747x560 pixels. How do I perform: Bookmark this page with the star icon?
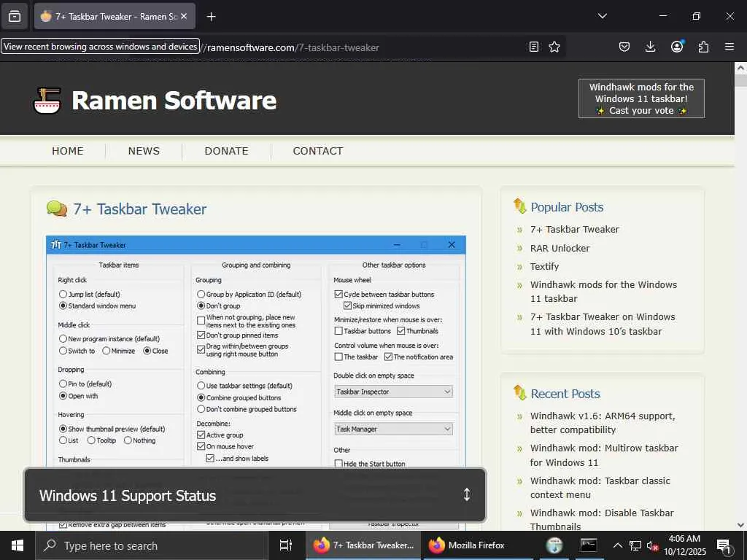(554, 47)
